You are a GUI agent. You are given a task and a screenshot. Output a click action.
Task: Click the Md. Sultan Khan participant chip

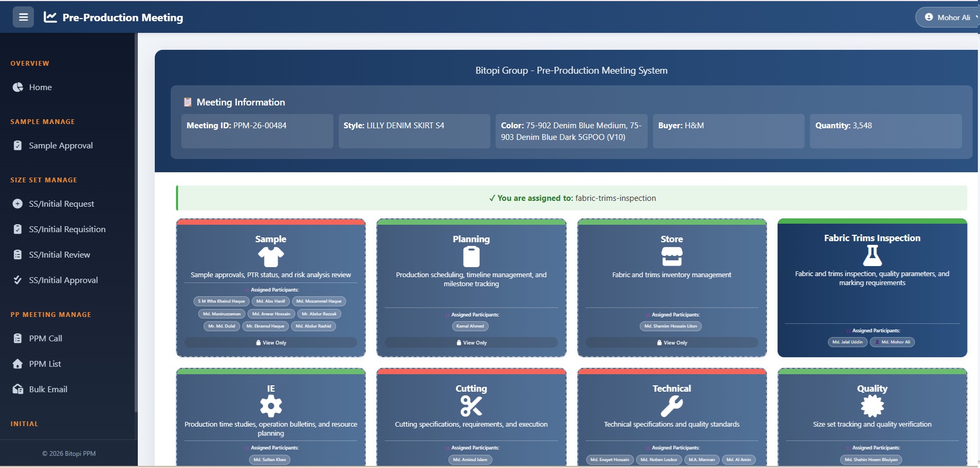(270, 460)
